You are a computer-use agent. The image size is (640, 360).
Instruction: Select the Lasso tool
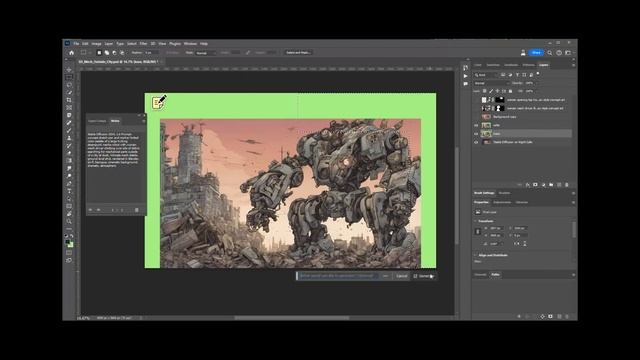pos(69,85)
